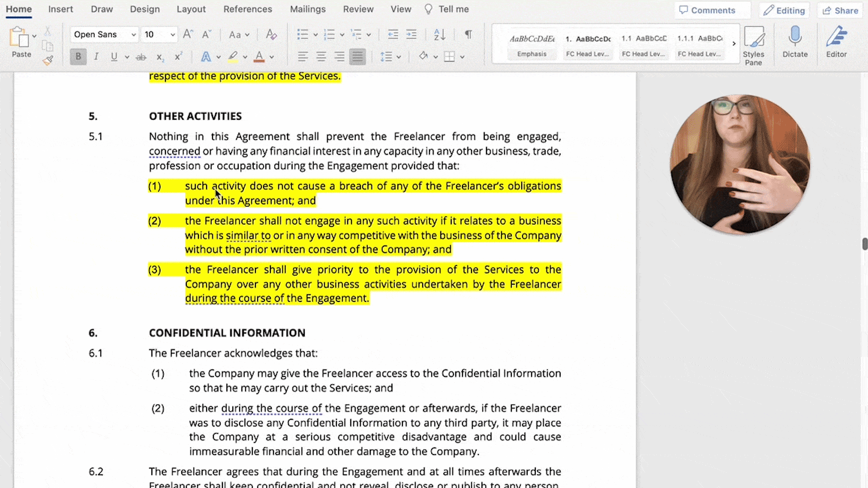Viewport: 868px width, 488px height.
Task: Click the Share button
Action: coord(840,10)
